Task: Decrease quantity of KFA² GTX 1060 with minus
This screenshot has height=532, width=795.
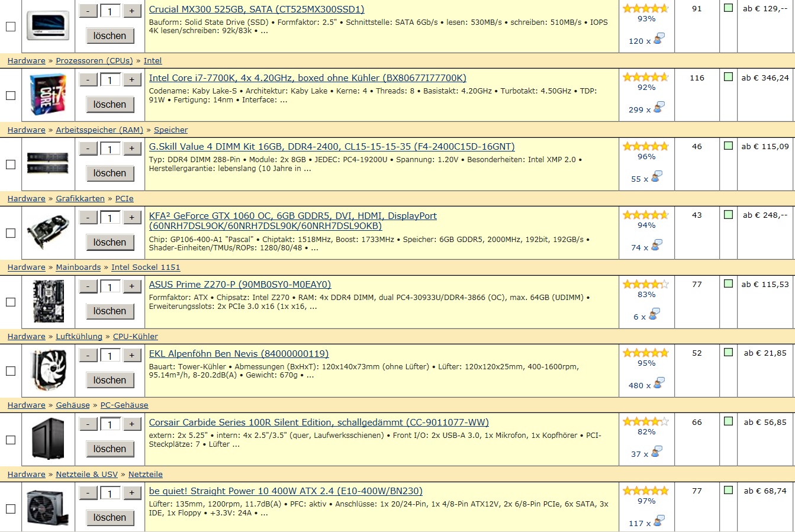Action: pyautogui.click(x=88, y=217)
